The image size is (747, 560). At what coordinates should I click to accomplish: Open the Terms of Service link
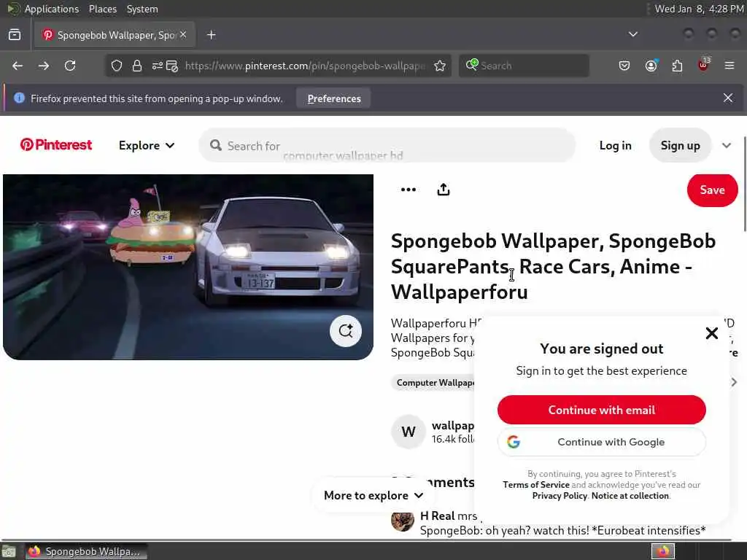(536, 485)
